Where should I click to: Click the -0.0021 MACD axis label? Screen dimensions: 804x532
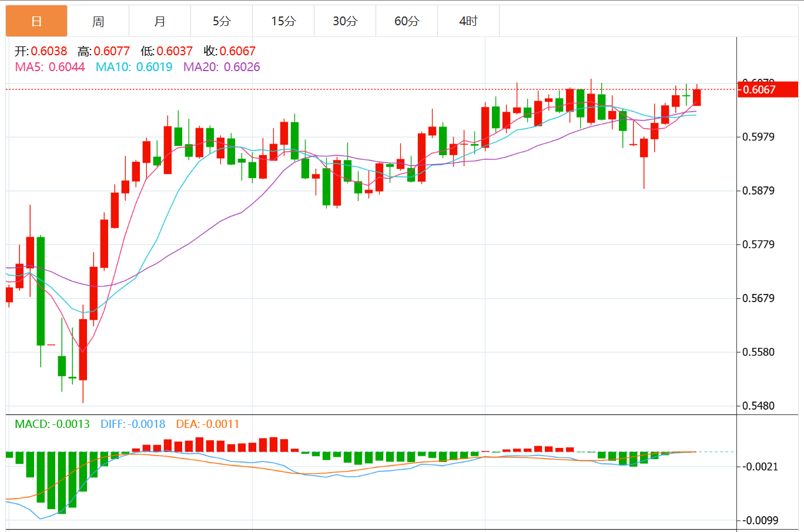tap(761, 467)
